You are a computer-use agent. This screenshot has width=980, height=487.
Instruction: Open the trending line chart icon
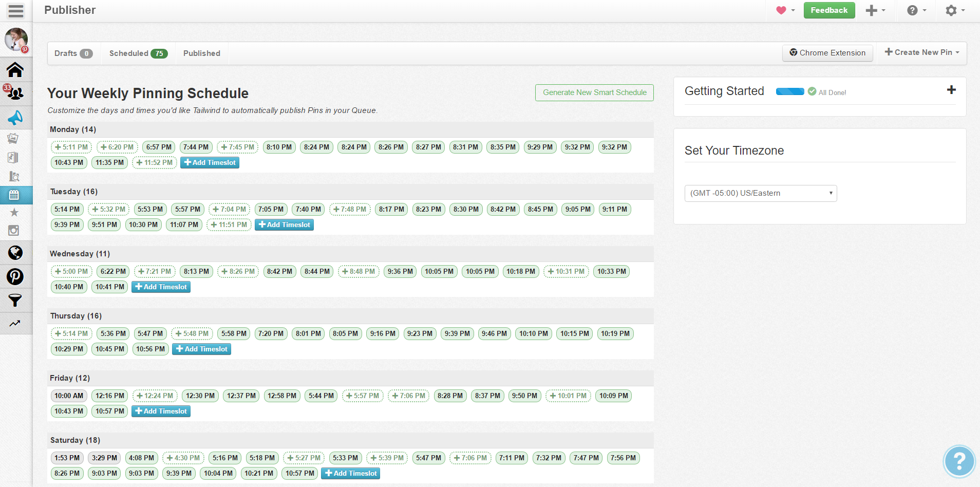[14, 323]
